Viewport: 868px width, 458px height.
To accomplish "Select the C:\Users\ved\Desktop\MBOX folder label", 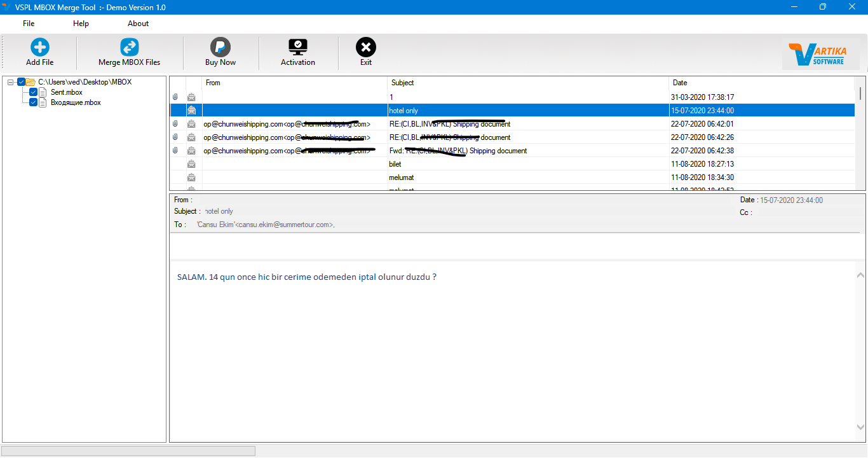I will 85,82.
